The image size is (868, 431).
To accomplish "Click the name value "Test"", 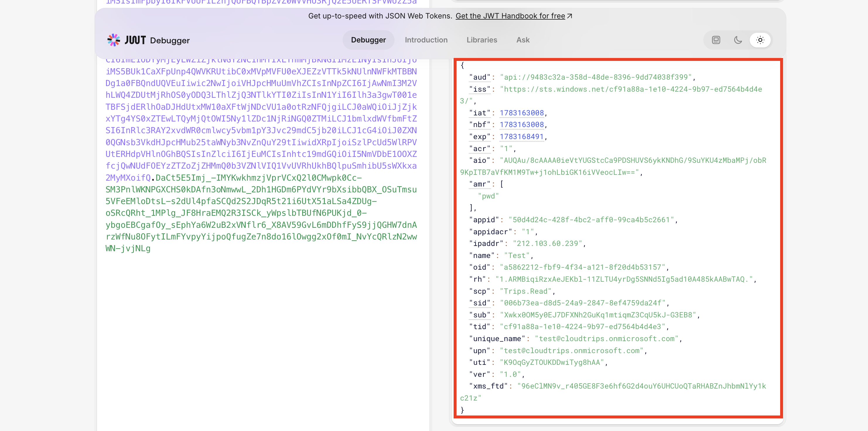I will pyautogui.click(x=517, y=255).
